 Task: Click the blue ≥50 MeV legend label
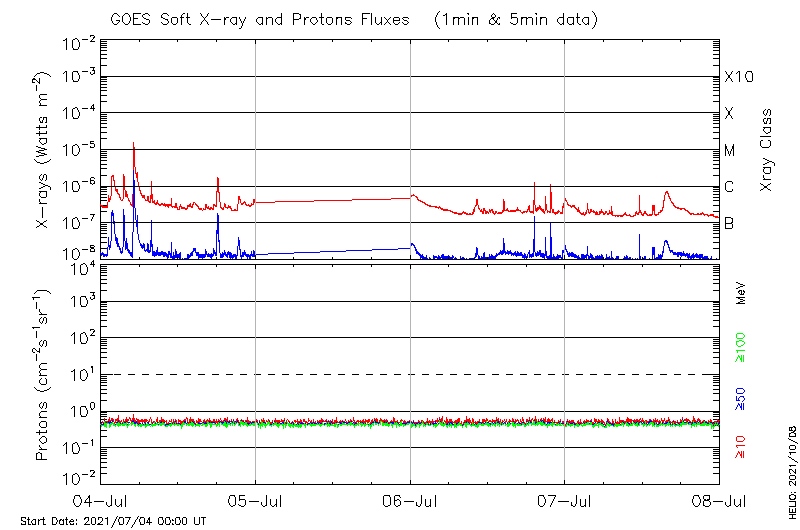741,398
